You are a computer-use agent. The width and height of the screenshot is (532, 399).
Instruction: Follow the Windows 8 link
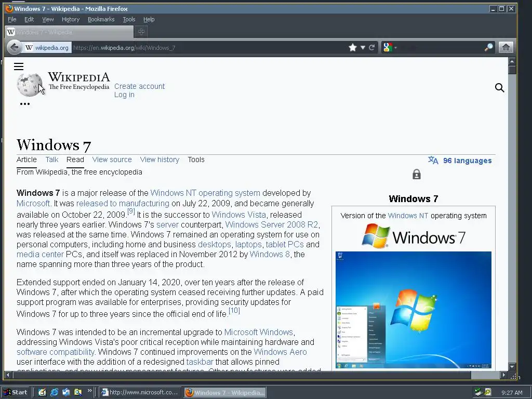(270, 254)
